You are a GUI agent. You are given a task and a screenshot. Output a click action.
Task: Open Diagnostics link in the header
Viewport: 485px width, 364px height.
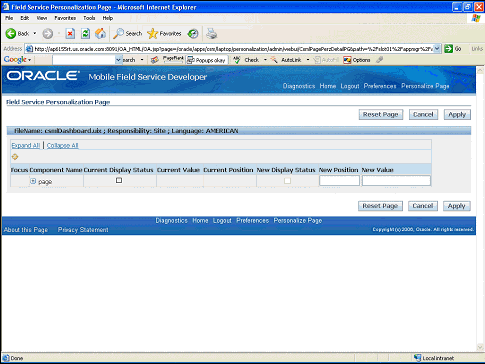299,86
